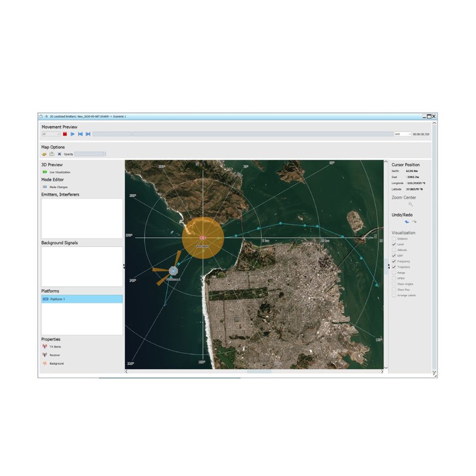Click the Zoom Center magnifier icon
The image size is (476, 476).
(410, 204)
